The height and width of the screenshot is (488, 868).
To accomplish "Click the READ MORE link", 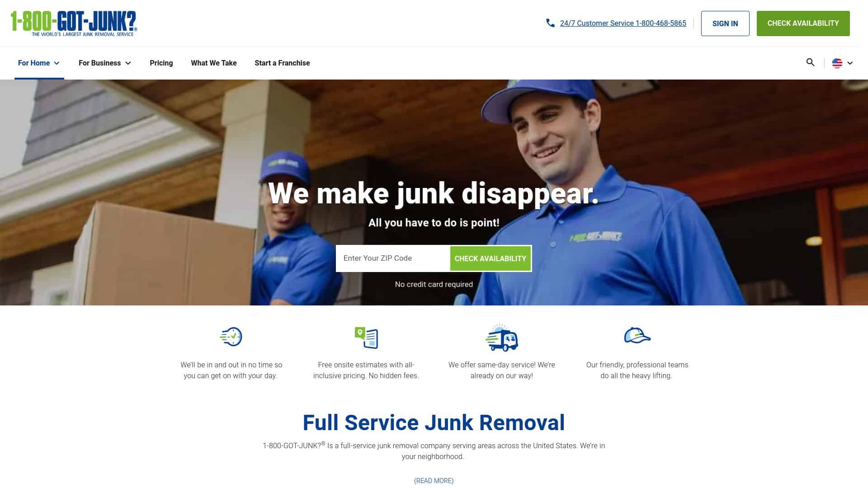I will point(434,480).
